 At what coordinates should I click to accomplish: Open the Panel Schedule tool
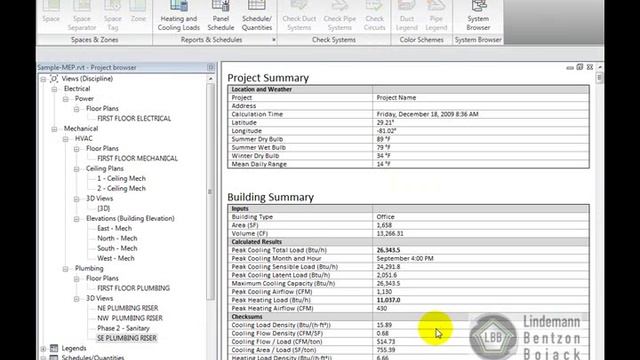click(x=220, y=16)
